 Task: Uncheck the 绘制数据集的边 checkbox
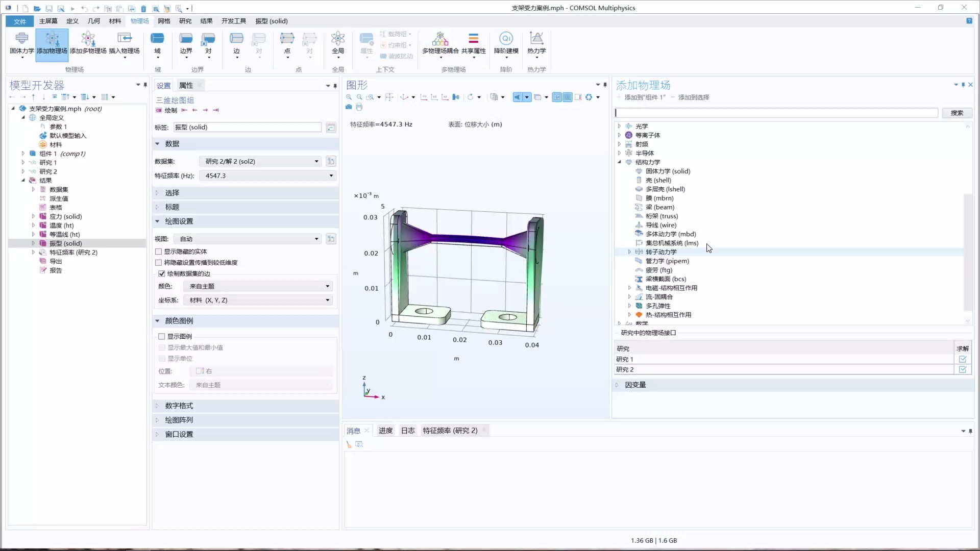click(162, 273)
